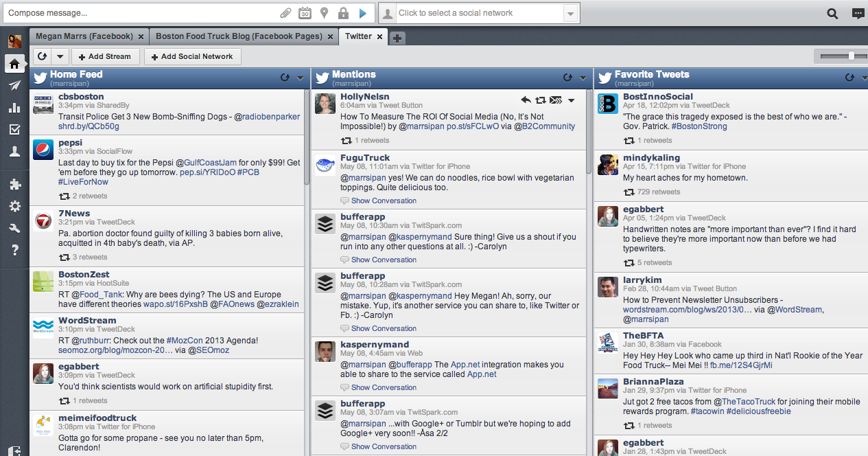Click the 7News avatar in Home Feed
The width and height of the screenshot is (868, 456).
point(43,220)
